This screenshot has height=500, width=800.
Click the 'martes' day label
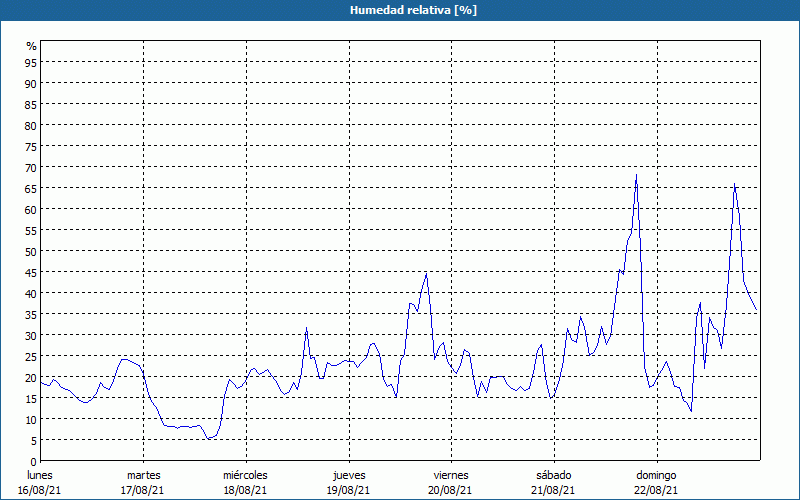click(x=144, y=475)
